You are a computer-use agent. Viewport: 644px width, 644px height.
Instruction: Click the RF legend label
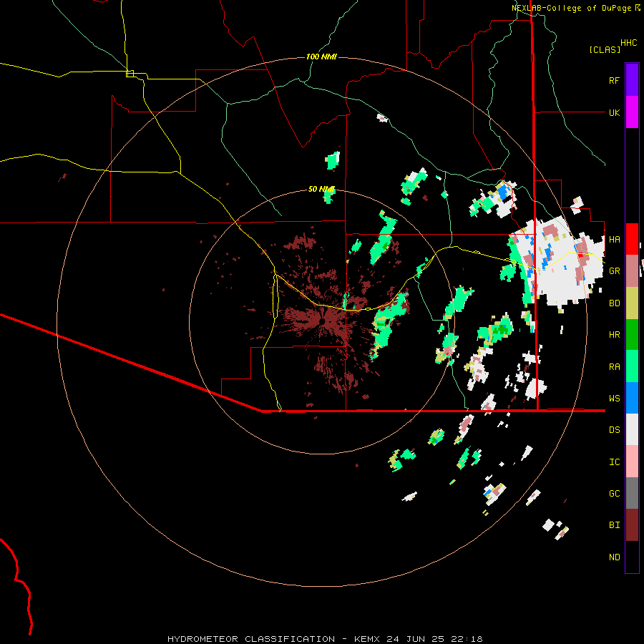coord(614,80)
